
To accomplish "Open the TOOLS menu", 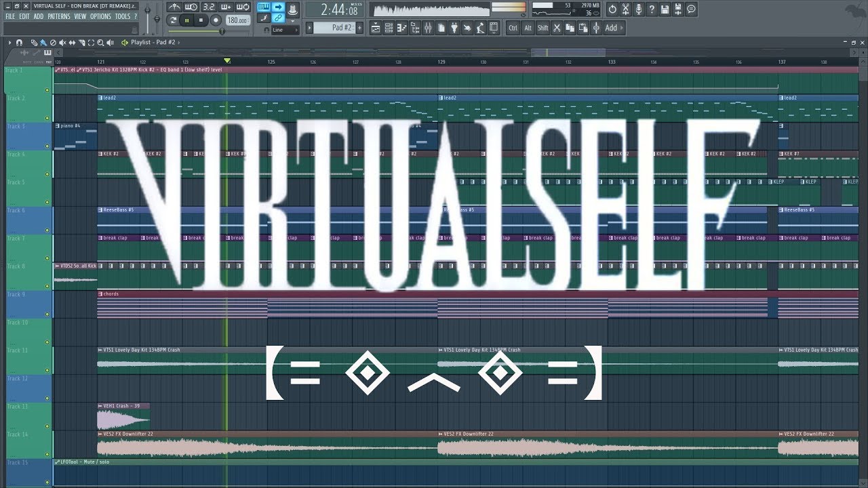I will tap(123, 16).
